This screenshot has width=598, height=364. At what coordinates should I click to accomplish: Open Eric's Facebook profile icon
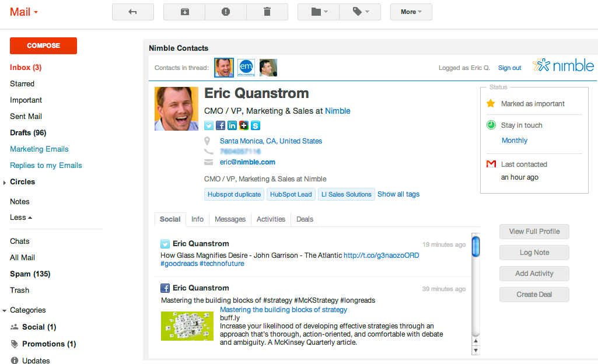click(221, 125)
